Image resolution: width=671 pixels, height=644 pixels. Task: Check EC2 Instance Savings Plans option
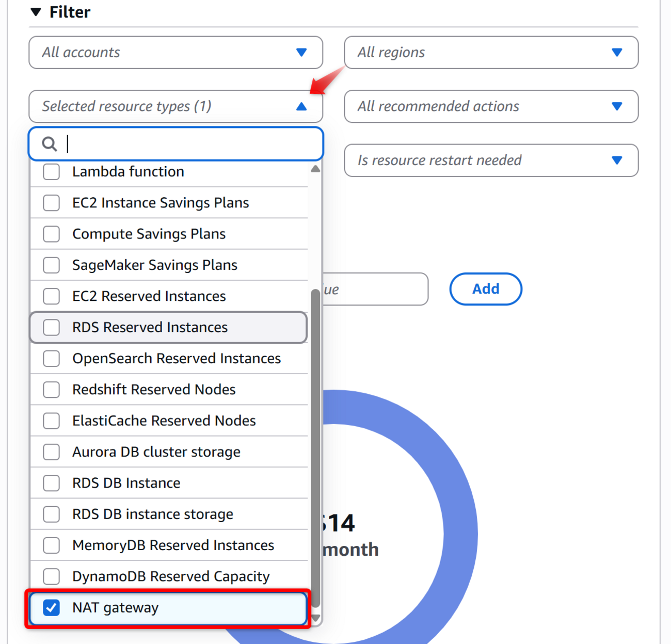52,203
